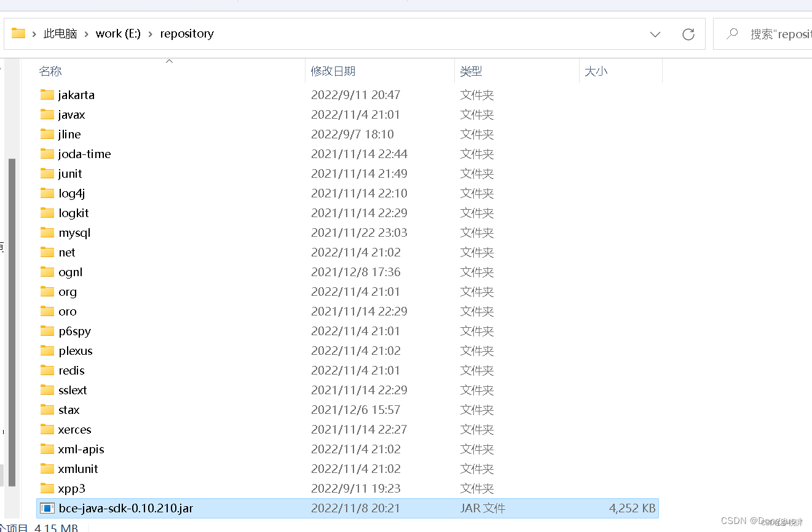Viewport: 812px width, 532px height.
Task: Click the search magnifier icon
Action: [x=731, y=34]
